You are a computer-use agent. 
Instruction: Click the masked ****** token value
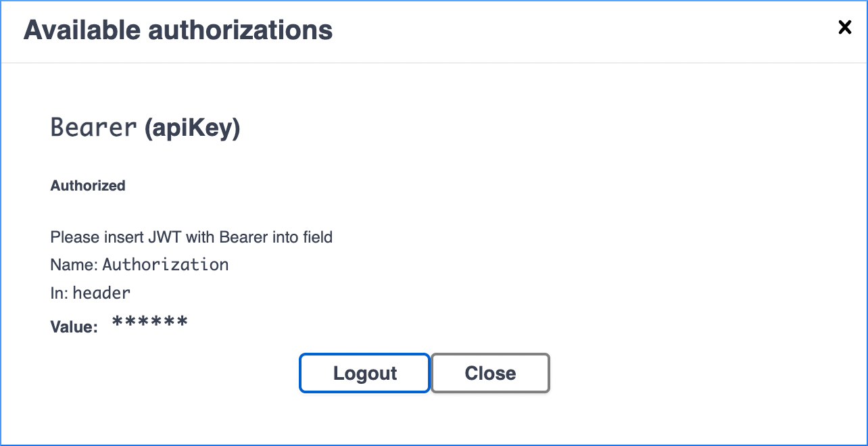pyautogui.click(x=149, y=324)
